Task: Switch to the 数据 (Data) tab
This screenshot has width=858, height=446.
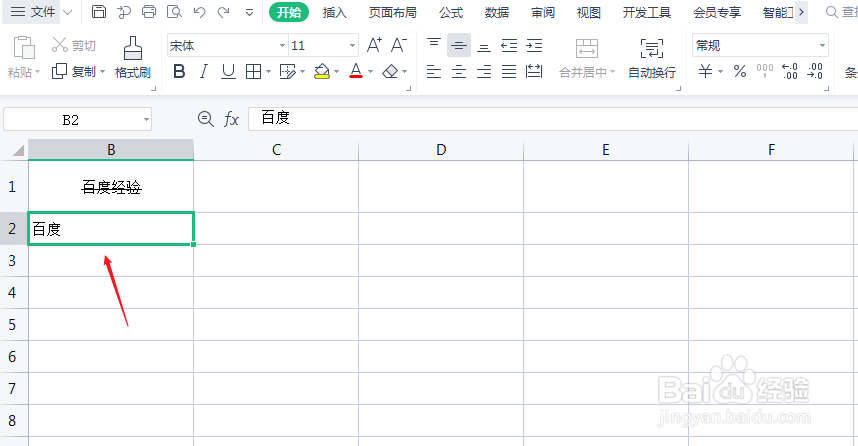Action: tap(497, 12)
